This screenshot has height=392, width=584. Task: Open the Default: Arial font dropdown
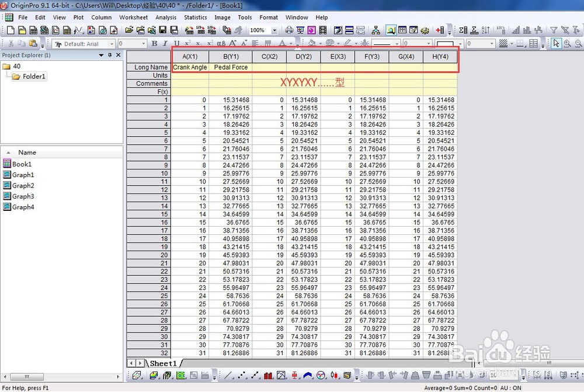112,44
